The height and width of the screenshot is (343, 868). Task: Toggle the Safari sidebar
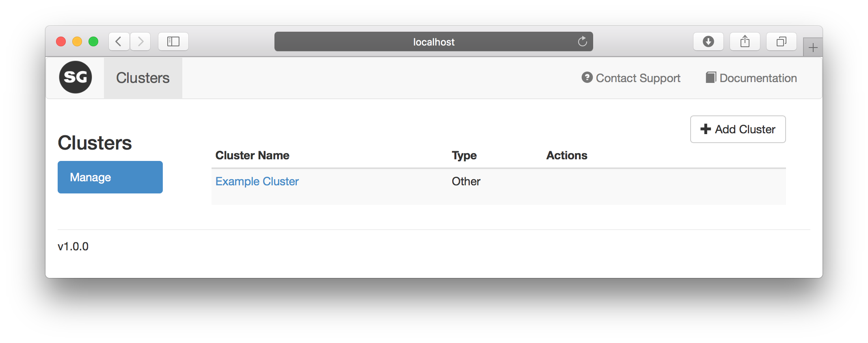173,41
